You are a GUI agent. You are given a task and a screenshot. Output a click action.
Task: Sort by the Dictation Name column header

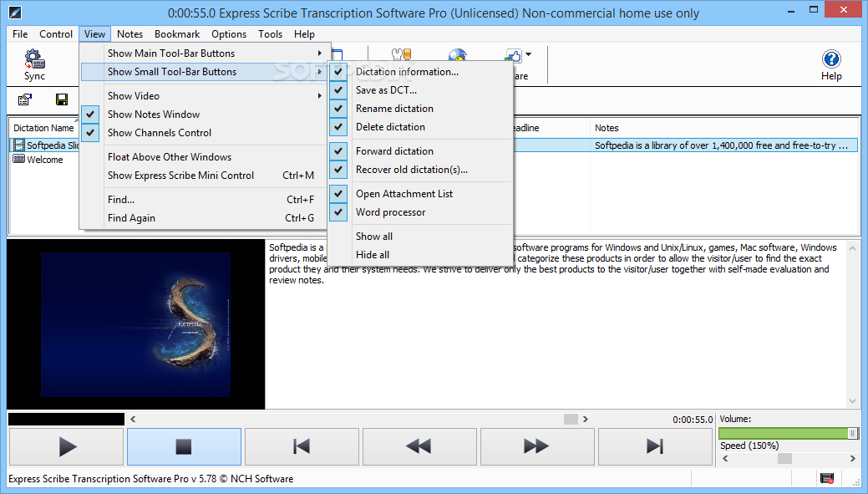(x=43, y=128)
